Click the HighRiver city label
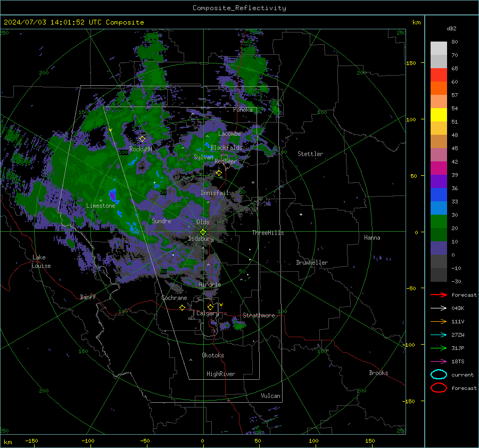Viewport: 479px width, 448px height. coord(221,374)
